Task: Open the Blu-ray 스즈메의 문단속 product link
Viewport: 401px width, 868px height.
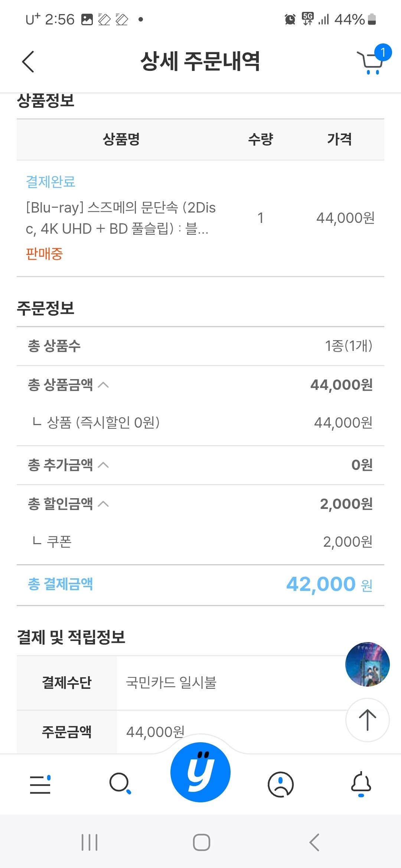Action: click(121, 218)
